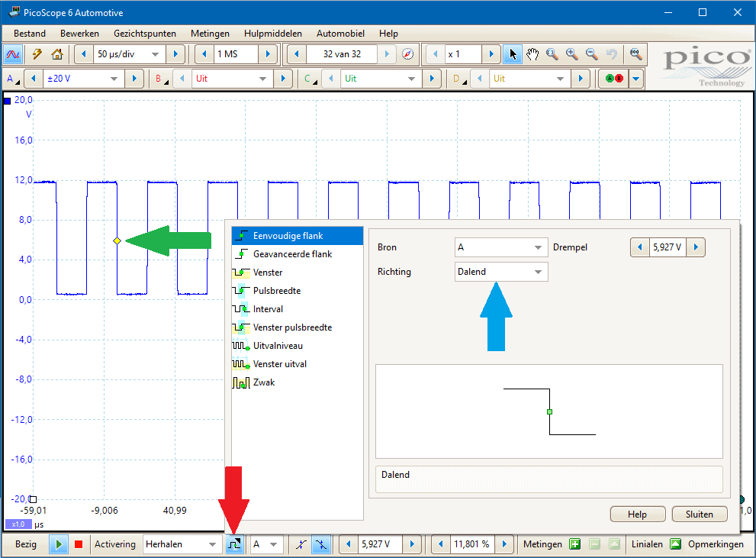This screenshot has width=756, height=558.
Task: Start capture with green play button
Action: click(x=58, y=544)
